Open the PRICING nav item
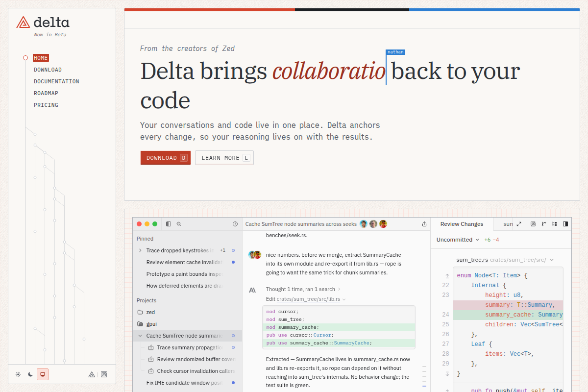The image size is (588, 392). (46, 105)
